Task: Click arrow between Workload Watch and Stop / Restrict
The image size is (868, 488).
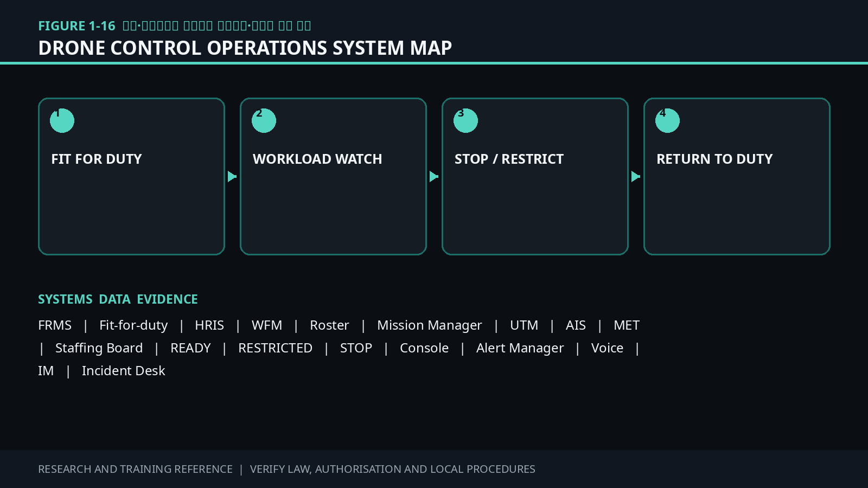Action: point(434,176)
